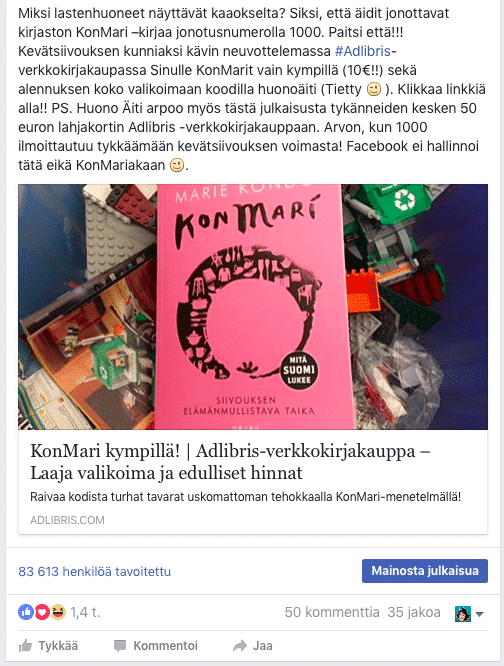Open the KonMari kympillä! link title
The image size is (504, 666).
(230, 462)
